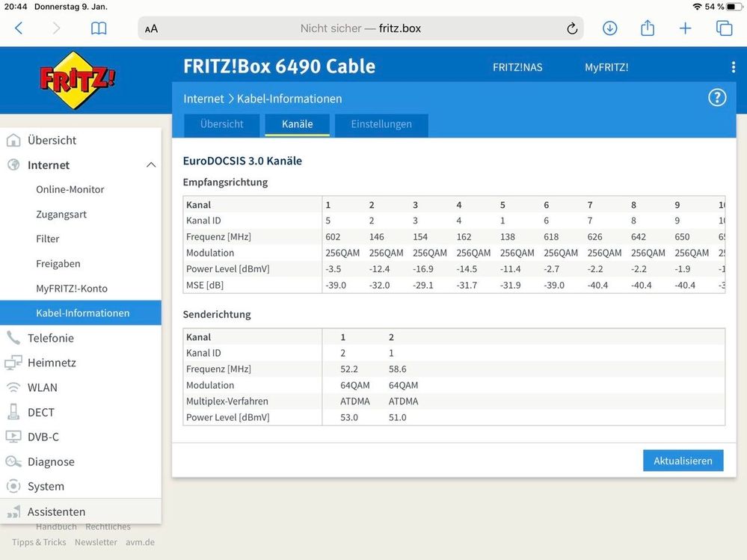Click frequency value 650 in downstream table
This screenshot has height=560, width=747.
pyautogui.click(x=682, y=237)
